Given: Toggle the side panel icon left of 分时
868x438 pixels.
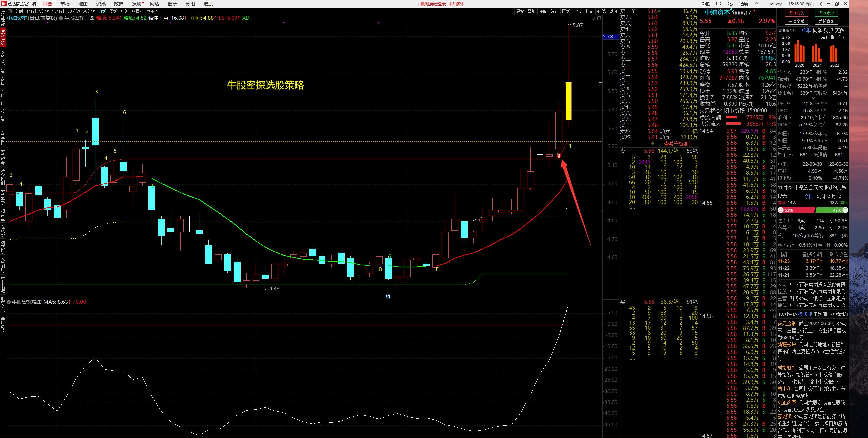Looking at the screenshot, I should coord(10,11).
